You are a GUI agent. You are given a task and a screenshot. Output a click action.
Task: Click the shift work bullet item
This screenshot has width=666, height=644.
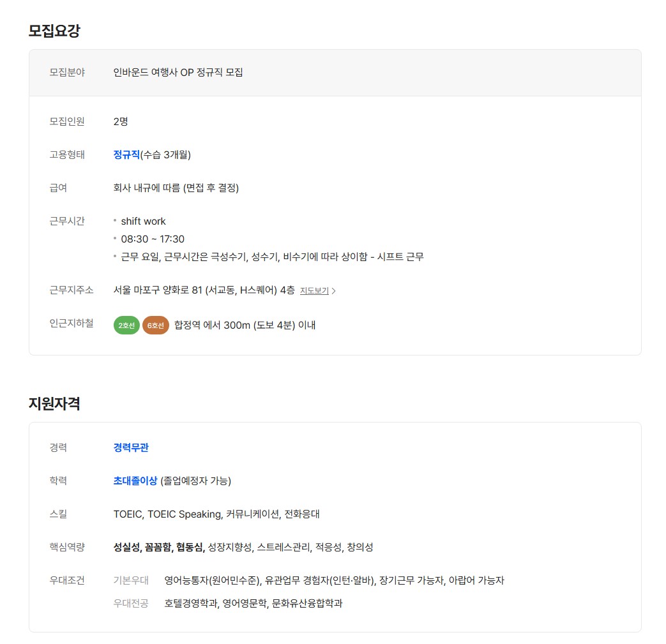143,221
